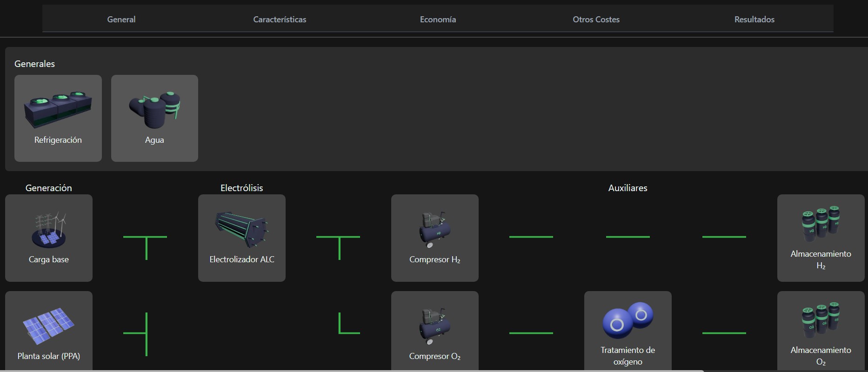
Task: Click the Compresor O₂ label text
Action: [435, 357]
